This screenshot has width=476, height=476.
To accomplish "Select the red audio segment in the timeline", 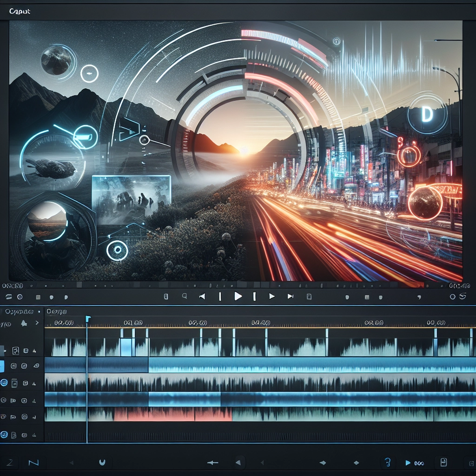I will 172,415.
